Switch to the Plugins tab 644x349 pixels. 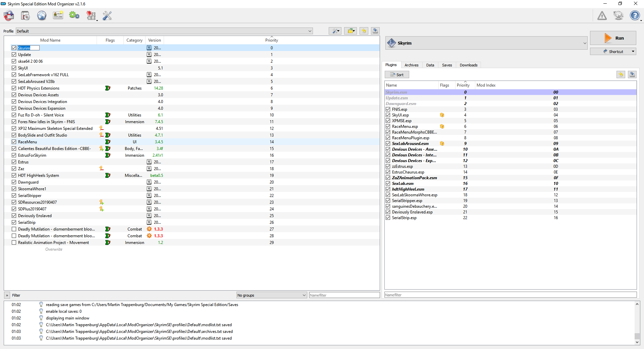[391, 65]
